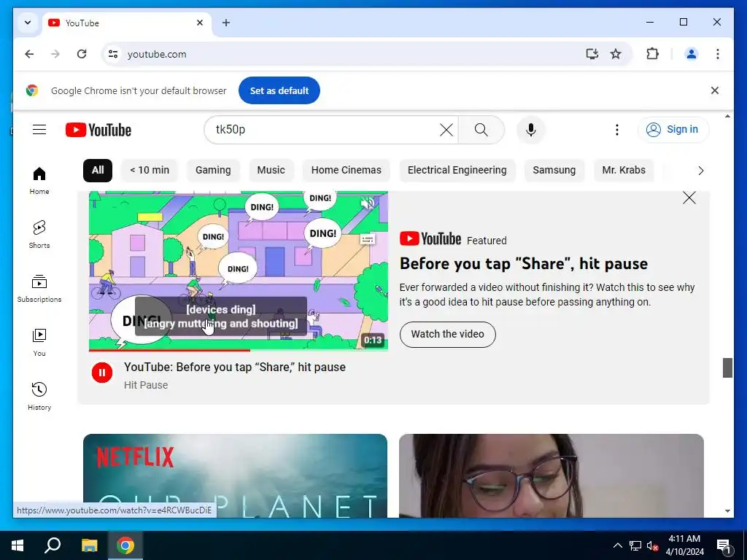The image size is (747, 560).
Task: Open the muted volume tray icon
Action: (652, 545)
